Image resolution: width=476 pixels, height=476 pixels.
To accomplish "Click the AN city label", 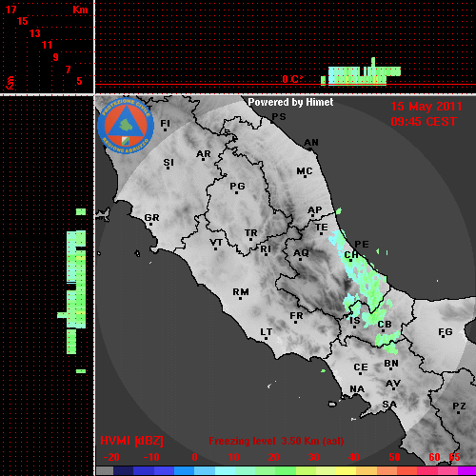I will (x=311, y=143).
